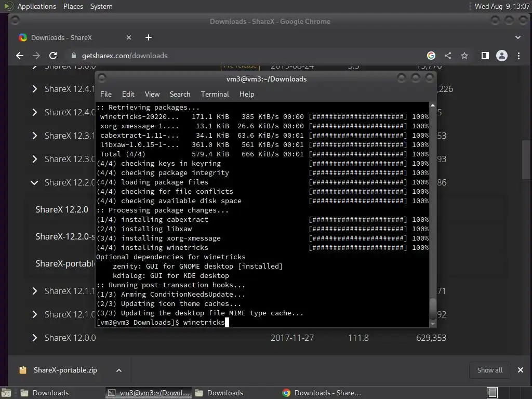
Task: Open the terminal Edit menu
Action: (x=128, y=95)
